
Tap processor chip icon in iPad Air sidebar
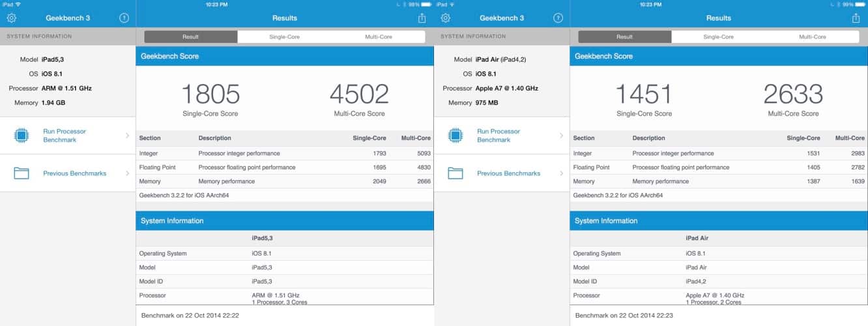click(456, 136)
